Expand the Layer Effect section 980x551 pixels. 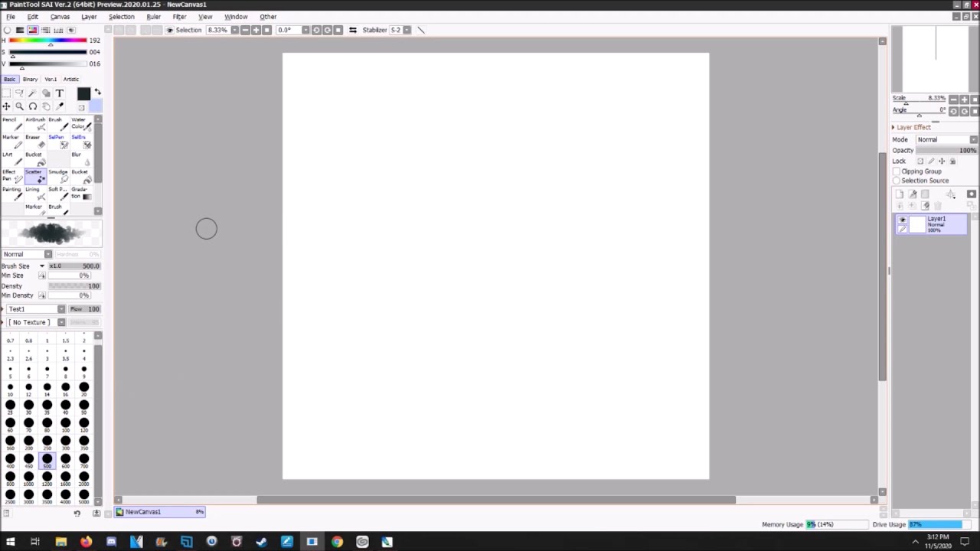(x=912, y=127)
